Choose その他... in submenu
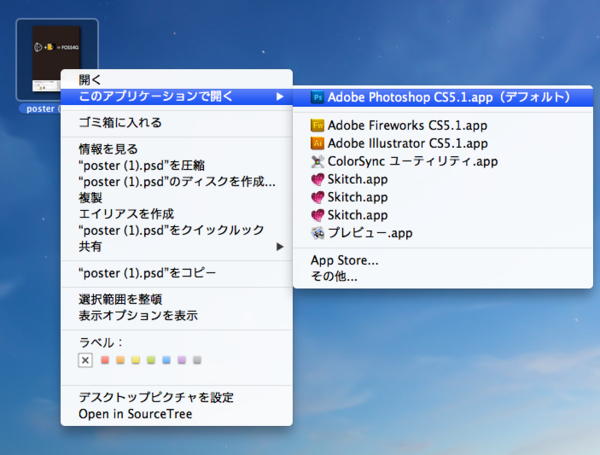Screen dimensions: 600x455 443,276
